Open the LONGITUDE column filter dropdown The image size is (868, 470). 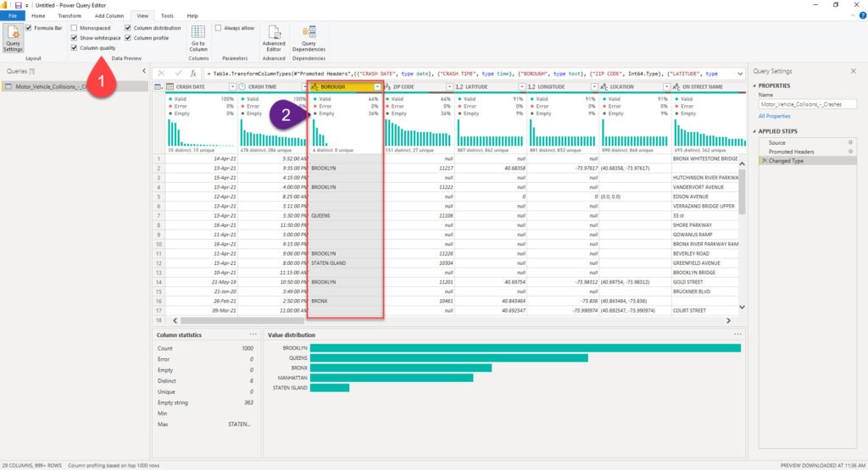tap(594, 87)
